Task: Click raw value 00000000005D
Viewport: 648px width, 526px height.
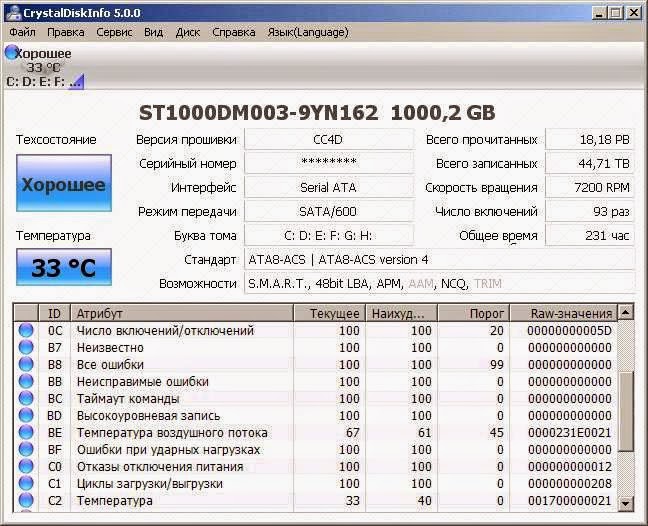Action: point(569,331)
